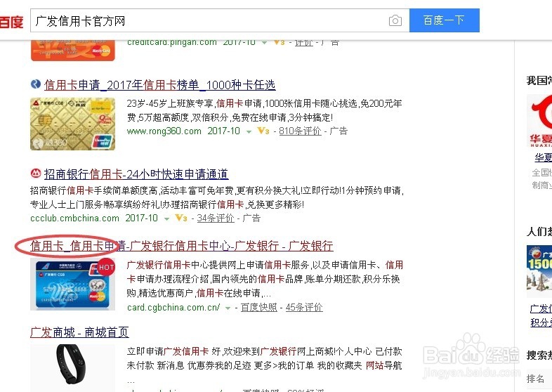Expand the dropdown arrow next to rong360.com
This screenshot has width=552, height=392.
[x=249, y=132]
